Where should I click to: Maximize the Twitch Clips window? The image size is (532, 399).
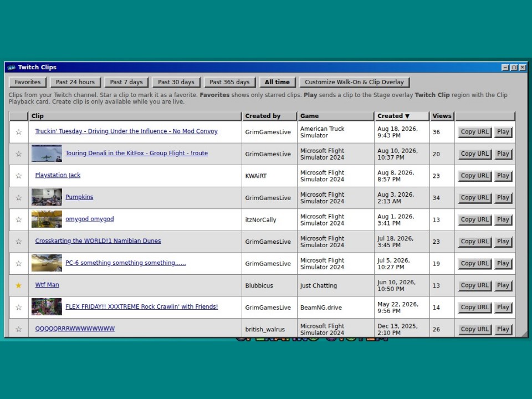click(x=514, y=68)
